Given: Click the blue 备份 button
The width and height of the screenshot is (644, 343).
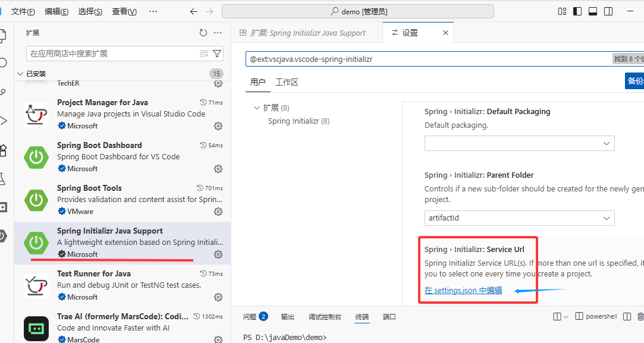Looking at the screenshot, I should tap(634, 81).
